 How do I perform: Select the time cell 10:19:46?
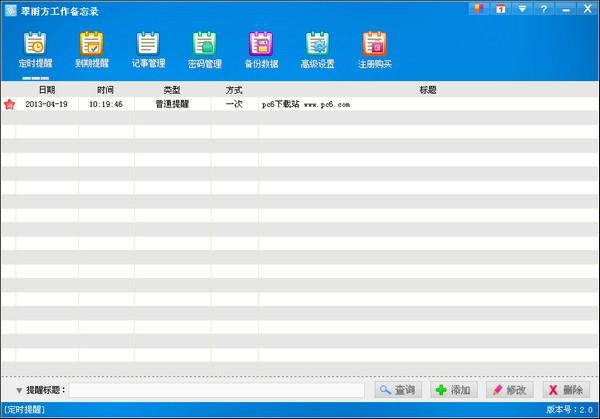pos(106,104)
